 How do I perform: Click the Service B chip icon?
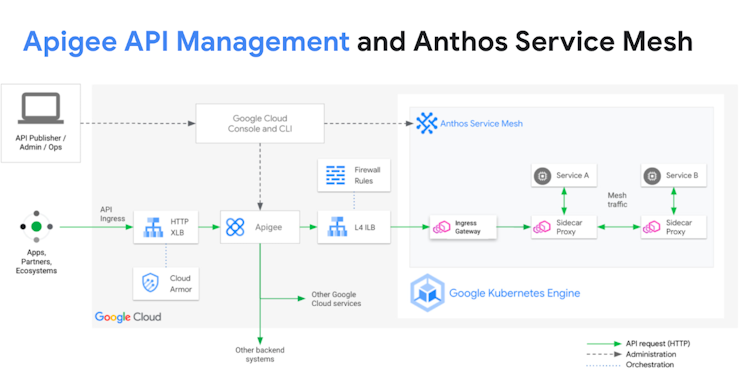click(x=651, y=176)
